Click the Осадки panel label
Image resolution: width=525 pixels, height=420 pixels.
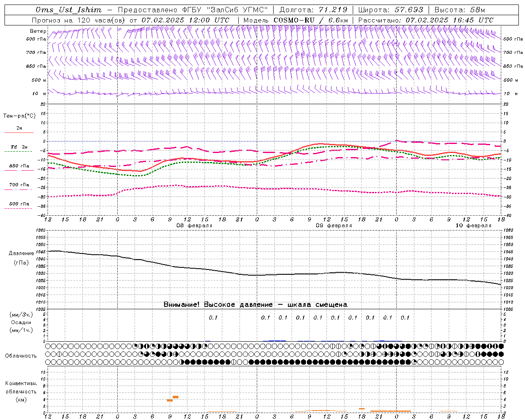pos(21,322)
